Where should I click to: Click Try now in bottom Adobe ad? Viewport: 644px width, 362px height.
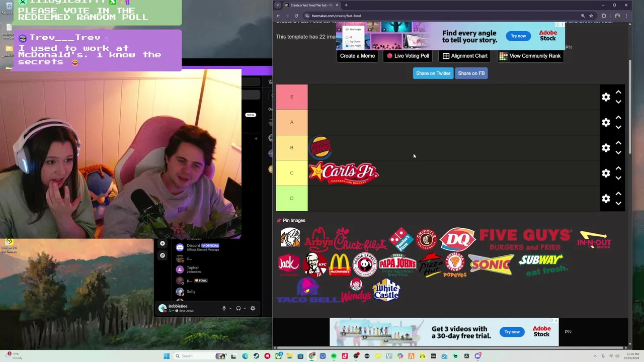click(x=512, y=332)
